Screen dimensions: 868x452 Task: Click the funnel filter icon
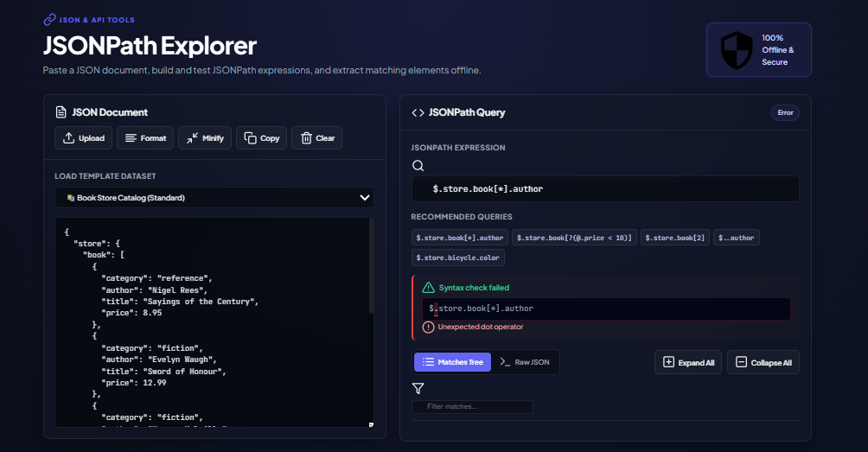pos(418,389)
